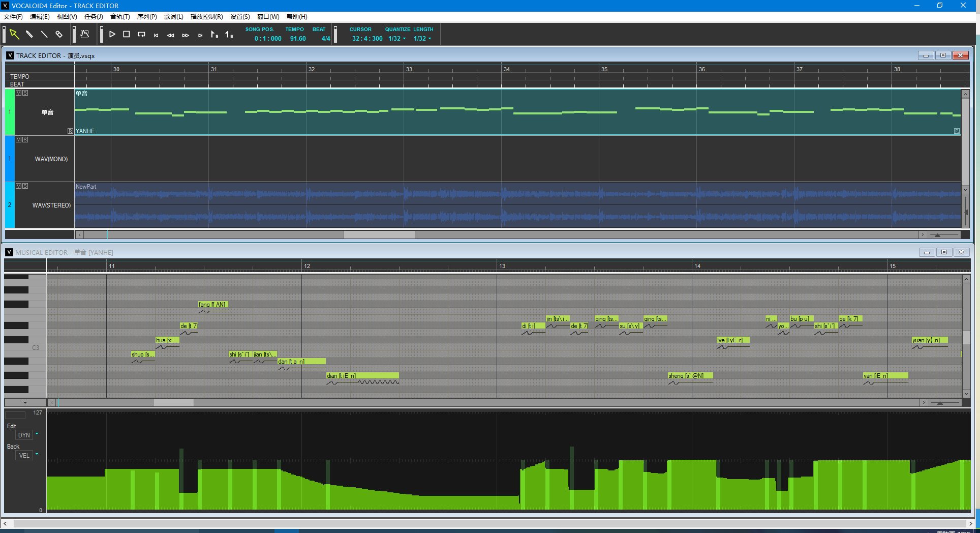Click the track editor vertical zoom slider
This screenshot has width=980, height=533.
tap(966, 213)
